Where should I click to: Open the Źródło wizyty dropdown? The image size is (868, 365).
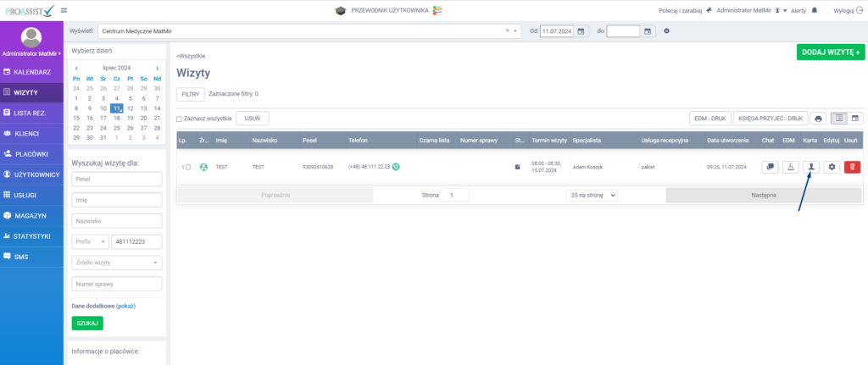(116, 263)
